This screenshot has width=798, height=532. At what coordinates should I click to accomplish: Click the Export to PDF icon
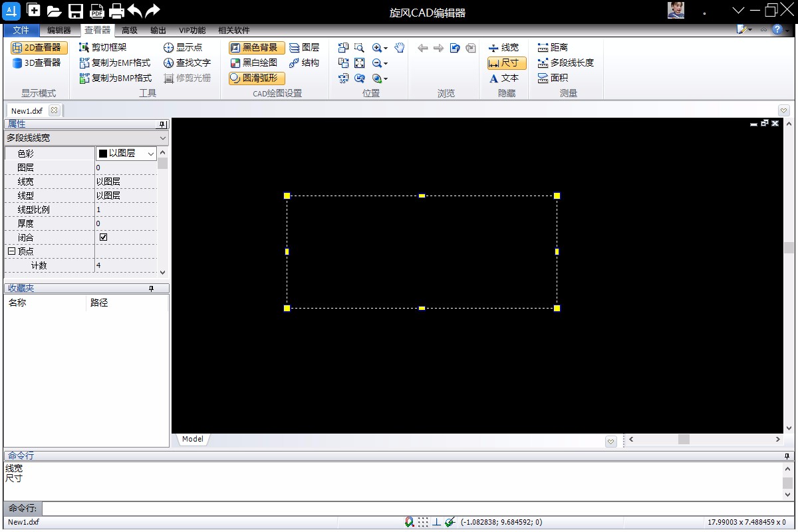pyautogui.click(x=96, y=11)
